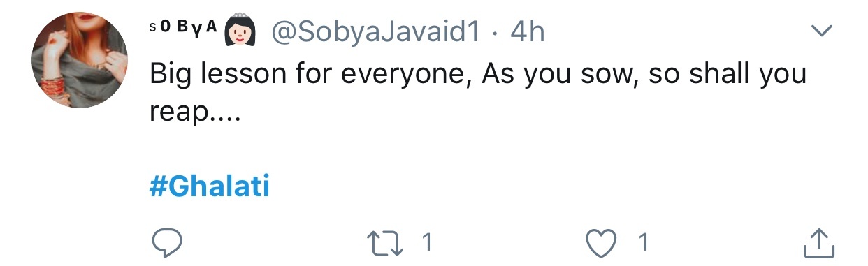The height and width of the screenshot is (266, 868).
Task: Click the dot separator before 4h
Action: coord(496,33)
